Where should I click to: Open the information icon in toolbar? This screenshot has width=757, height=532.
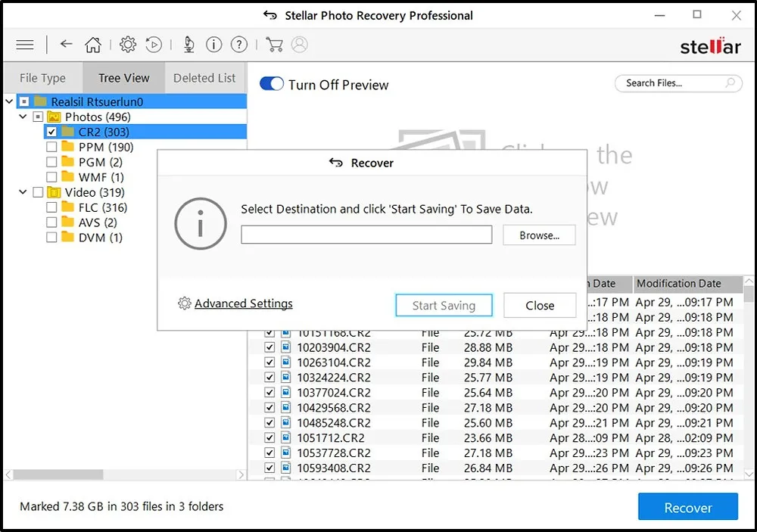click(214, 45)
